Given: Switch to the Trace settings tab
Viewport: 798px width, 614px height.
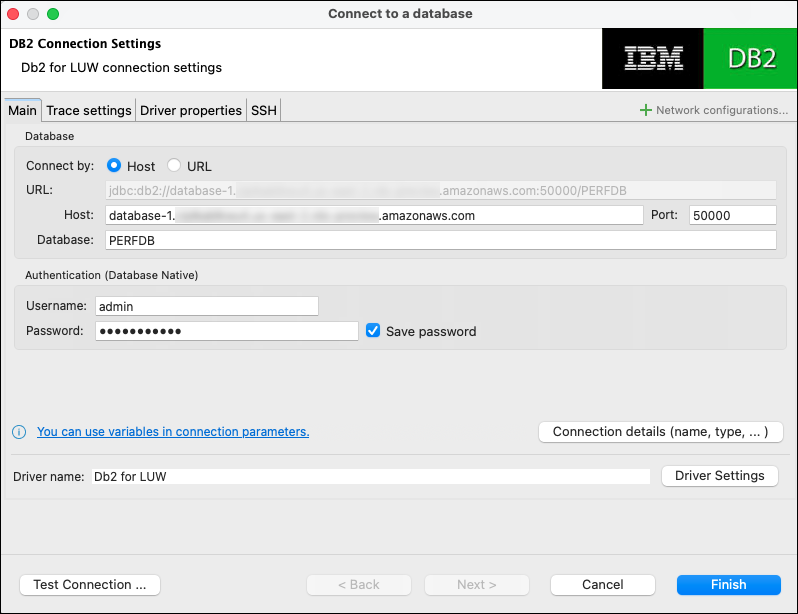Looking at the screenshot, I should (89, 110).
